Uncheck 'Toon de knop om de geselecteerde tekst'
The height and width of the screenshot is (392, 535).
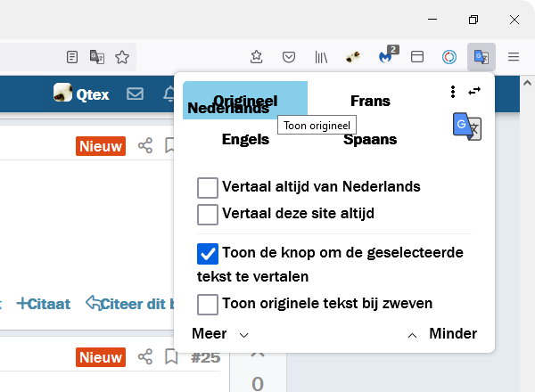(x=208, y=253)
